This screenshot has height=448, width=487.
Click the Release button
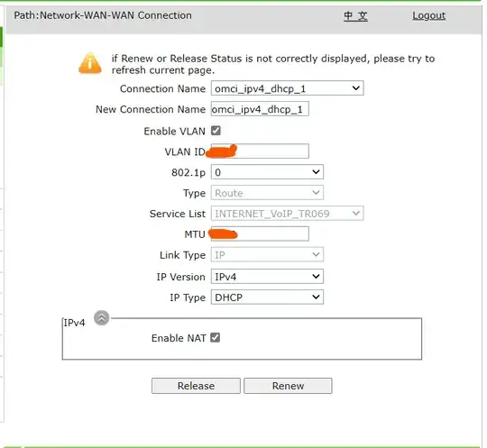196,386
